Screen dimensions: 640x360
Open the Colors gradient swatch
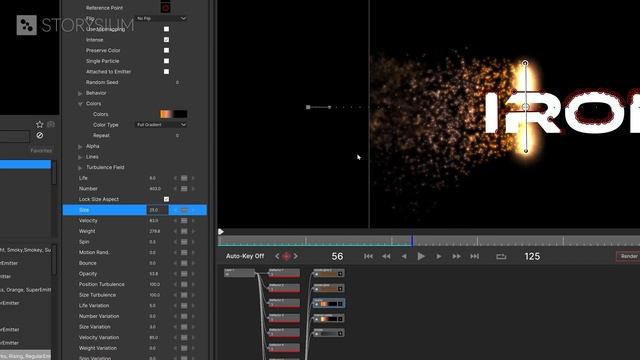pos(173,114)
